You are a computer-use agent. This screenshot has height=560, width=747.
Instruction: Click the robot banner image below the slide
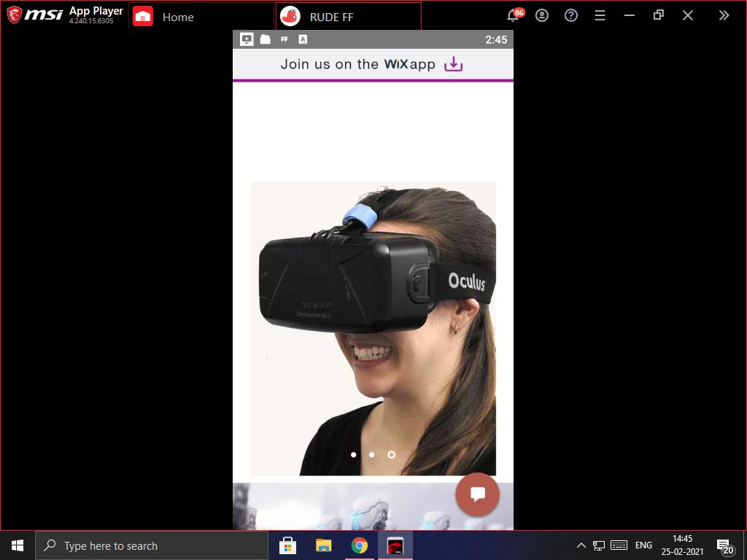pos(373,506)
